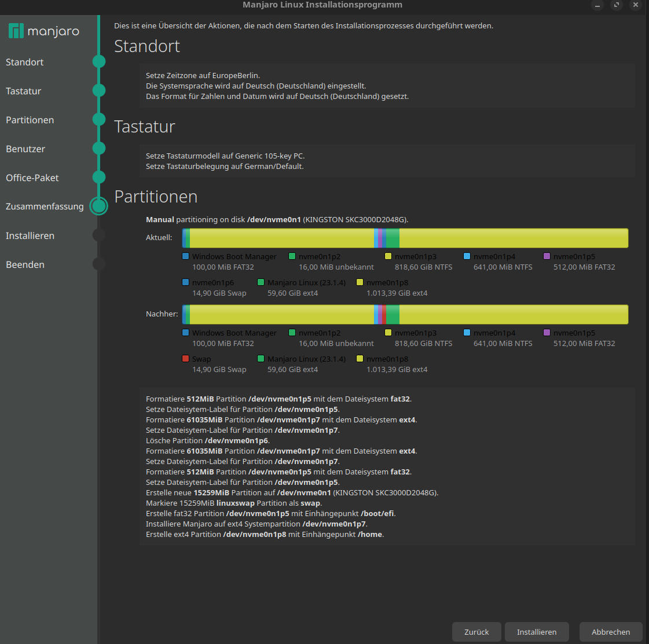Open the Tastatur step in sidebar
Image resolution: width=649 pixels, height=644 pixels.
(x=23, y=91)
